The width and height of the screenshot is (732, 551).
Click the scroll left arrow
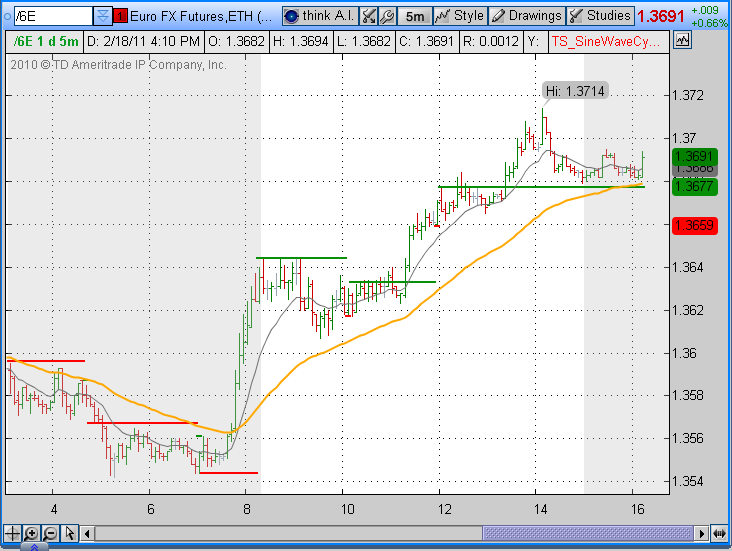pyautogui.click(x=87, y=533)
